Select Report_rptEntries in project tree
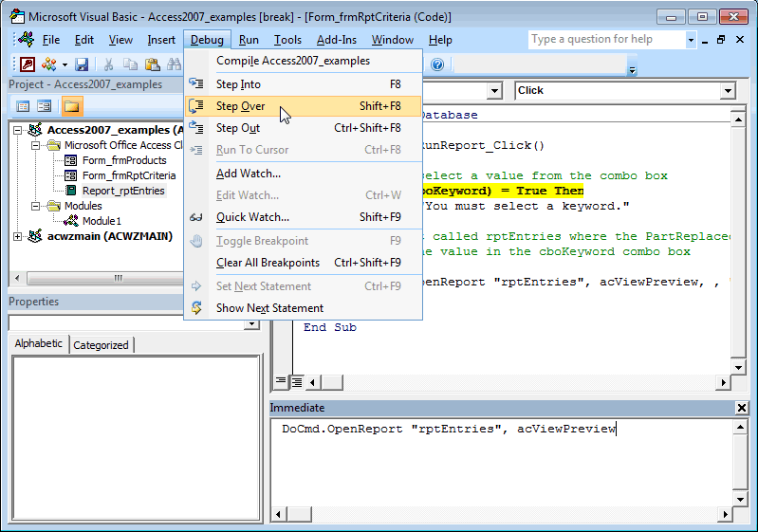758x532 pixels. (x=123, y=191)
